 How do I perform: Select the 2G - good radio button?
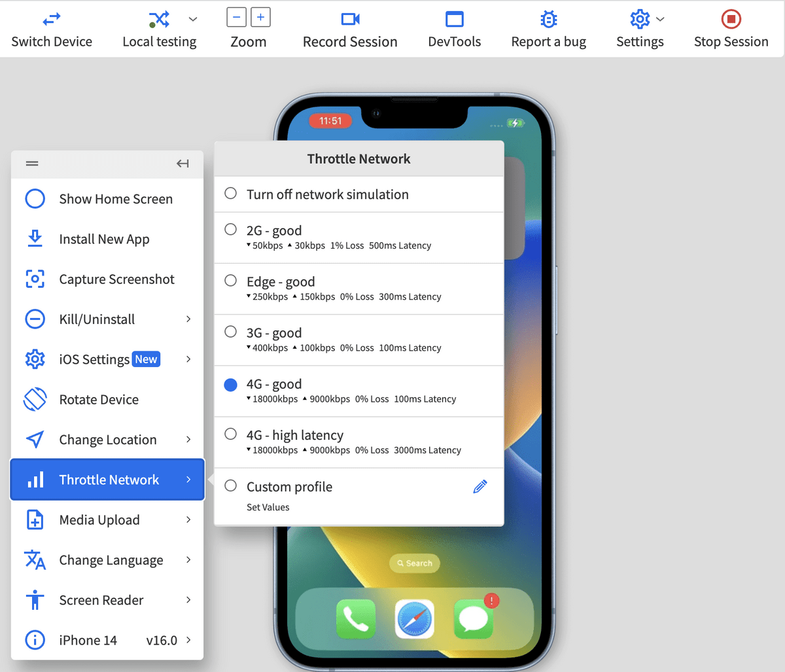(x=230, y=229)
